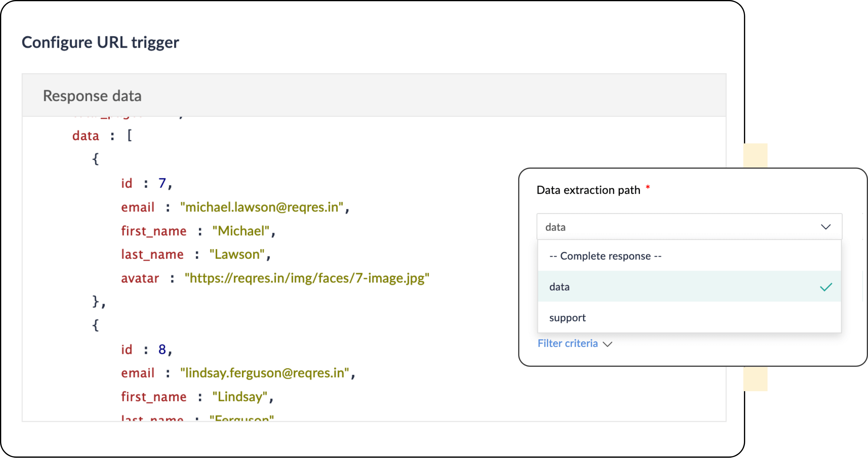The image size is (868, 458).
Task: Choose the data option in the list
Action: pyautogui.click(x=560, y=287)
